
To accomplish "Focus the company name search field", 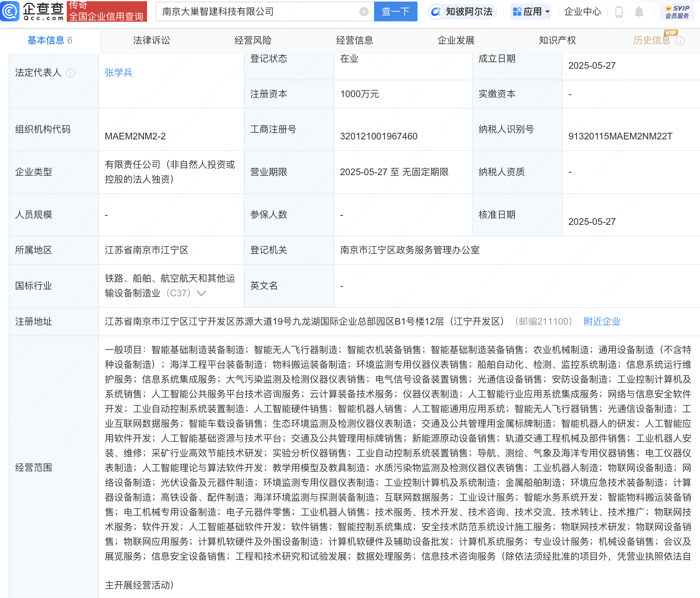I will pos(258,12).
